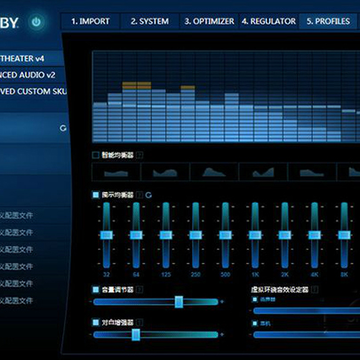Click the 250 Hz equalizer band slider
This screenshot has height=360, width=360.
click(x=195, y=235)
